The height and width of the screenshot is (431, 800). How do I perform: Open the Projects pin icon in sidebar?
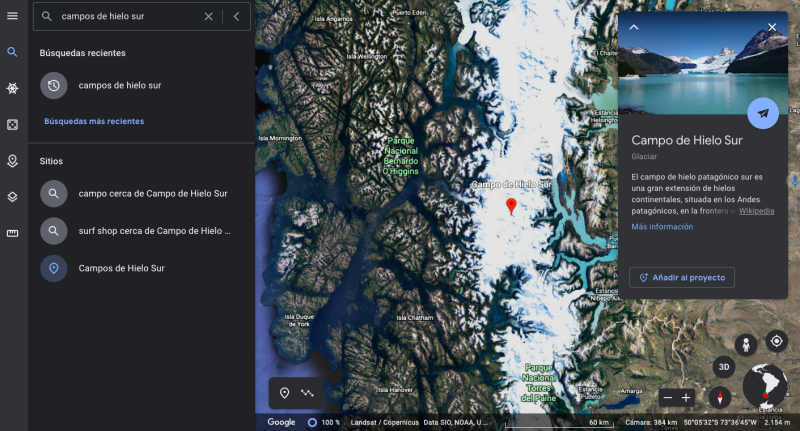tap(12, 161)
